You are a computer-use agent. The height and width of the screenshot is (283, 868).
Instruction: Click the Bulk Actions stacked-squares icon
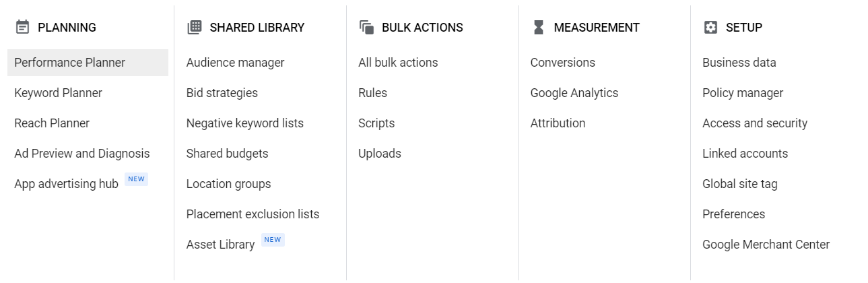pos(366,28)
